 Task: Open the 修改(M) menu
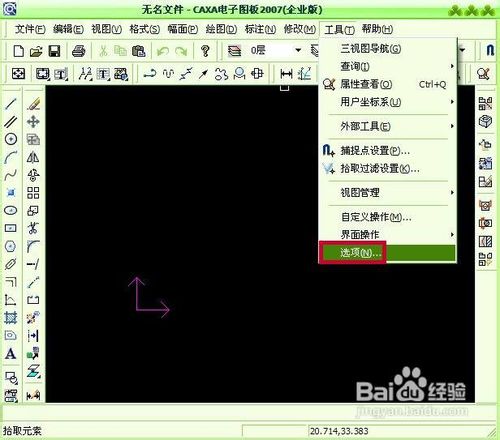(x=300, y=29)
